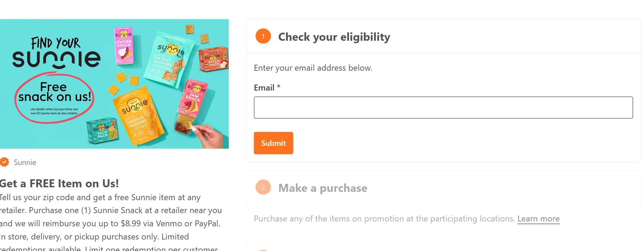Click the Sunnie brand name link
The image size is (644, 251).
click(x=25, y=163)
